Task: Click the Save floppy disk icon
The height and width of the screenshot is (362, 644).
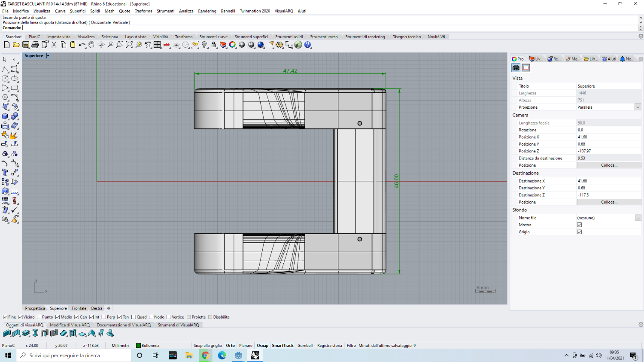Action: (x=26, y=45)
